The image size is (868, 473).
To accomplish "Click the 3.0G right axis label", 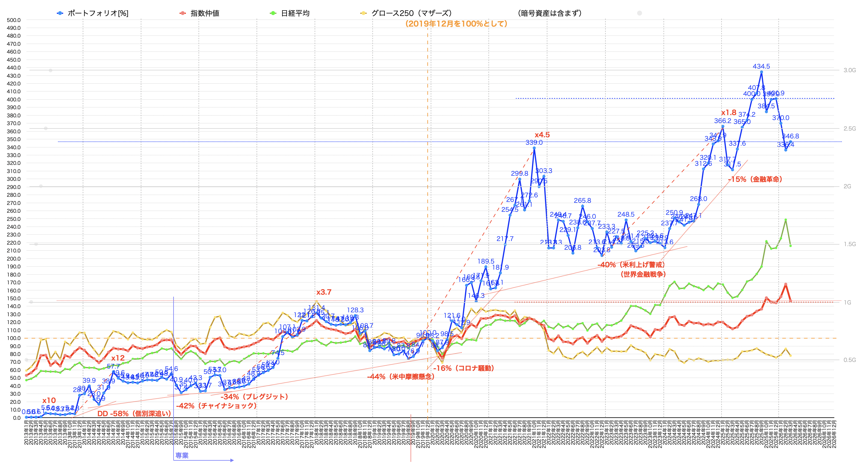I will [x=849, y=70].
